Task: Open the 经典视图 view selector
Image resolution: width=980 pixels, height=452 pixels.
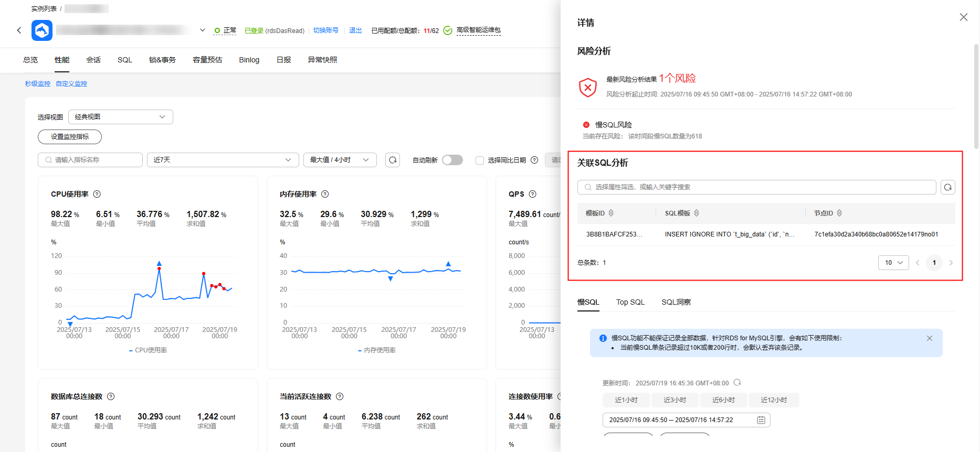Action: point(121,117)
